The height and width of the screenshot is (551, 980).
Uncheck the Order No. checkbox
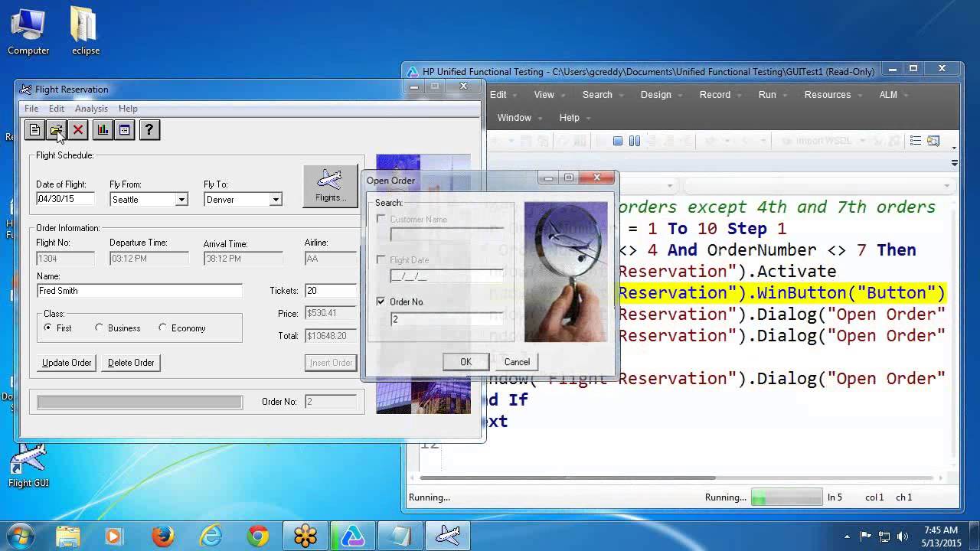click(x=381, y=302)
